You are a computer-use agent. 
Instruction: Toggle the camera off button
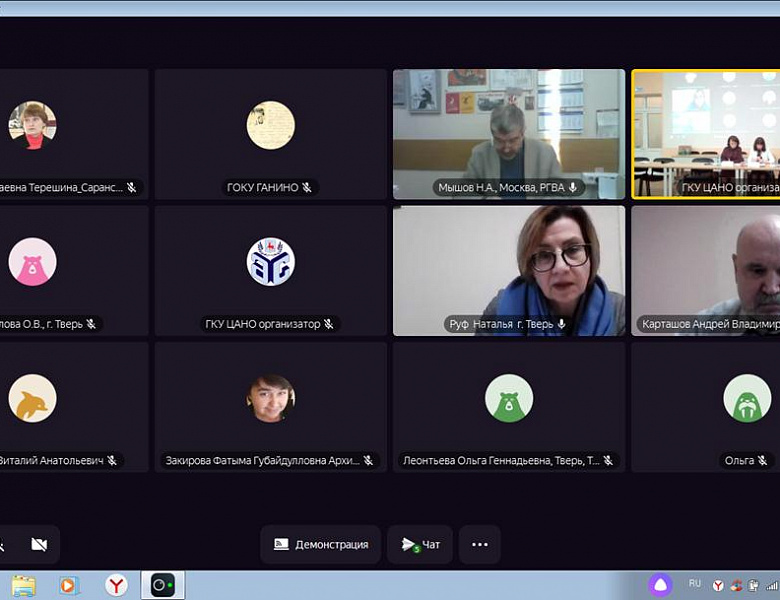39,544
